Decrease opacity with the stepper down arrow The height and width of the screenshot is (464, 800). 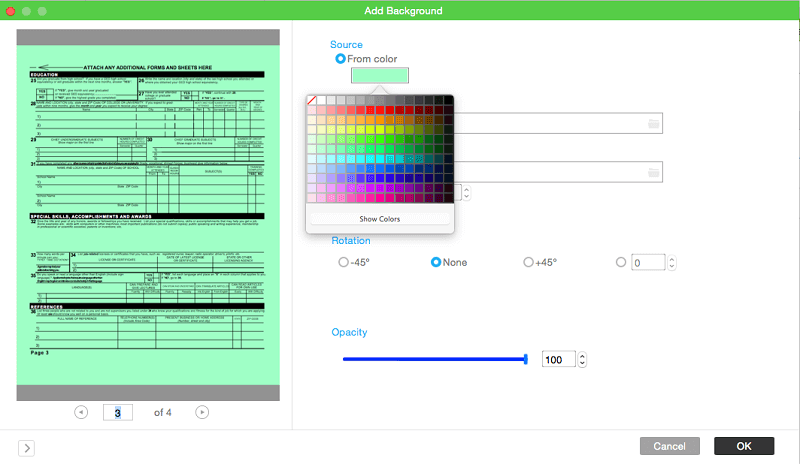point(582,363)
